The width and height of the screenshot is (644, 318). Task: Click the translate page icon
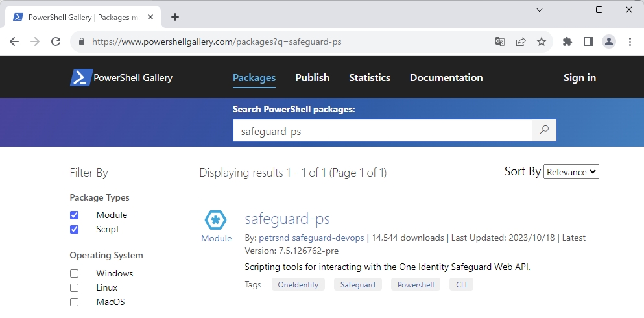pyautogui.click(x=500, y=42)
